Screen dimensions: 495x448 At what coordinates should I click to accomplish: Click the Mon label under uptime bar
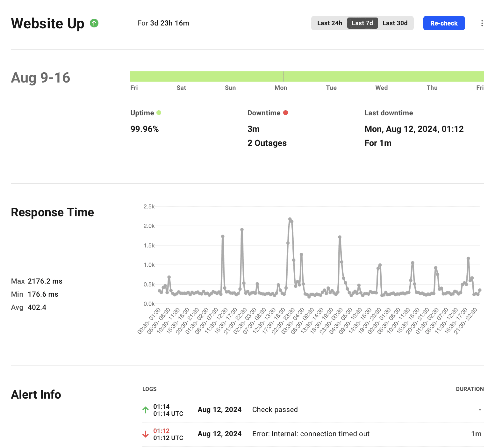tap(281, 88)
